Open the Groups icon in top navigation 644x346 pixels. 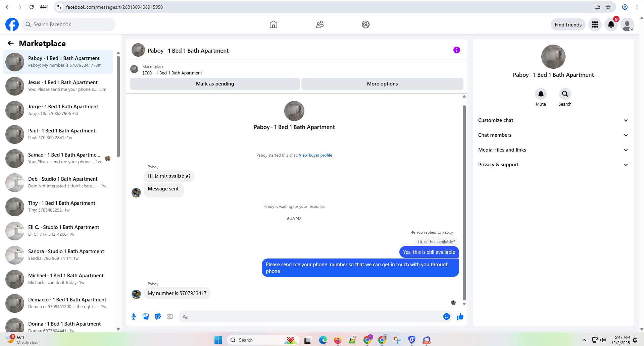366,24
